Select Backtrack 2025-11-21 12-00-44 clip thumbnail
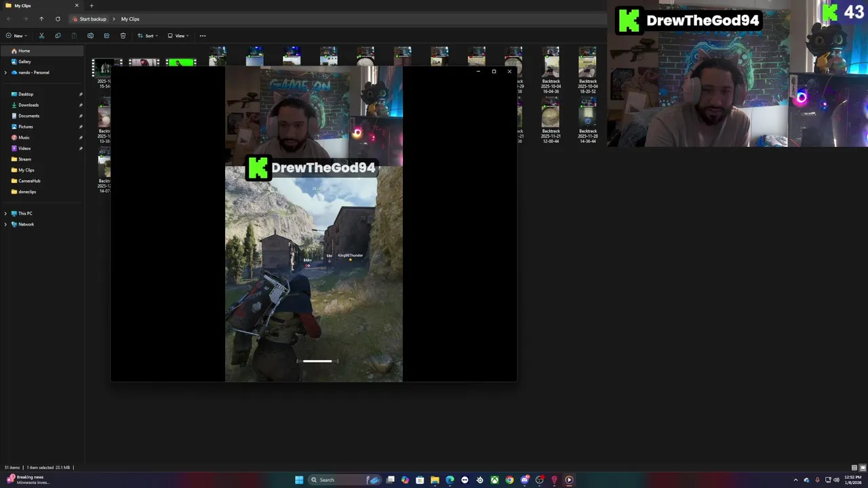This screenshot has height=488, width=868. (551, 112)
